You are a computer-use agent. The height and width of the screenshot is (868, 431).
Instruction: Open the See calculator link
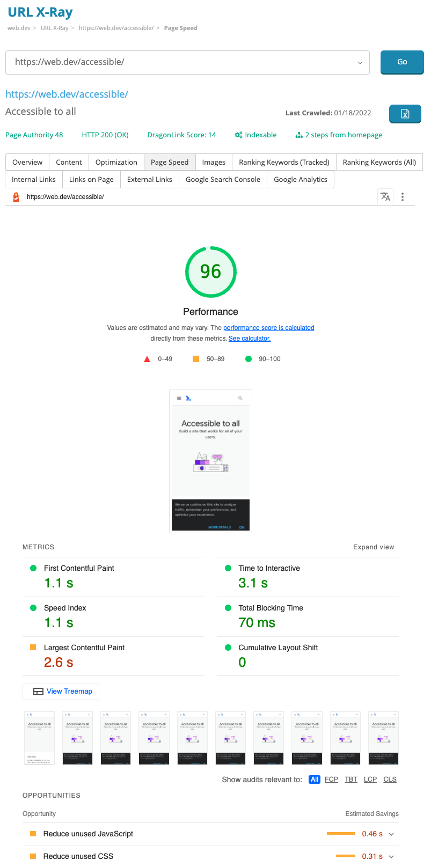[250, 339]
